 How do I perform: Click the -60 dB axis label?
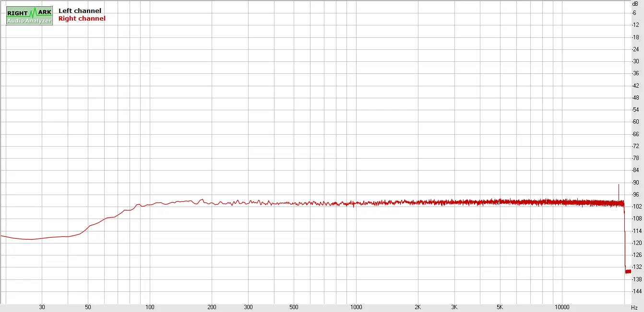point(635,122)
